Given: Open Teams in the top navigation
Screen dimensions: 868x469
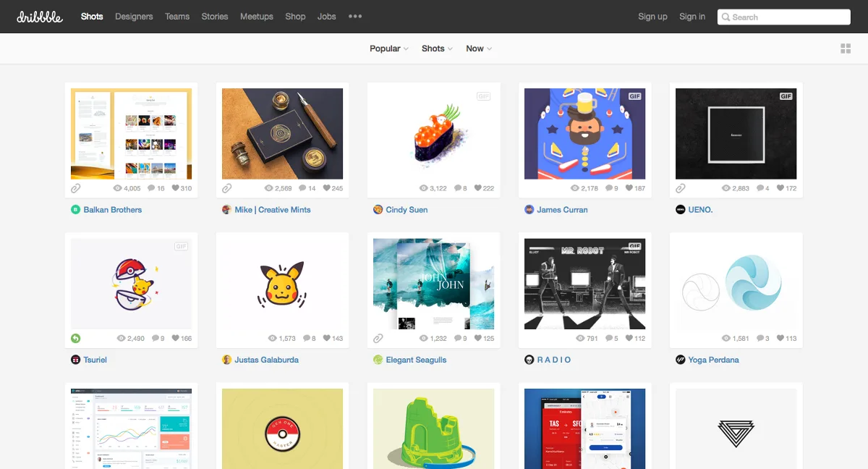Looking at the screenshot, I should pyautogui.click(x=177, y=16).
